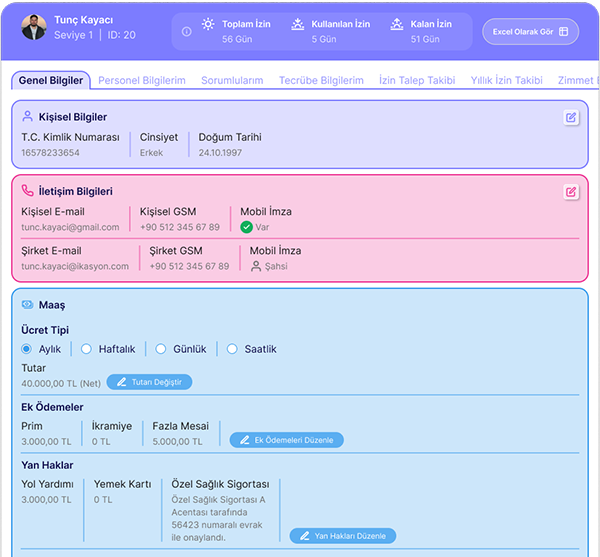Click Tutarı Değiştir button
The width and height of the screenshot is (600, 557).
149,382
